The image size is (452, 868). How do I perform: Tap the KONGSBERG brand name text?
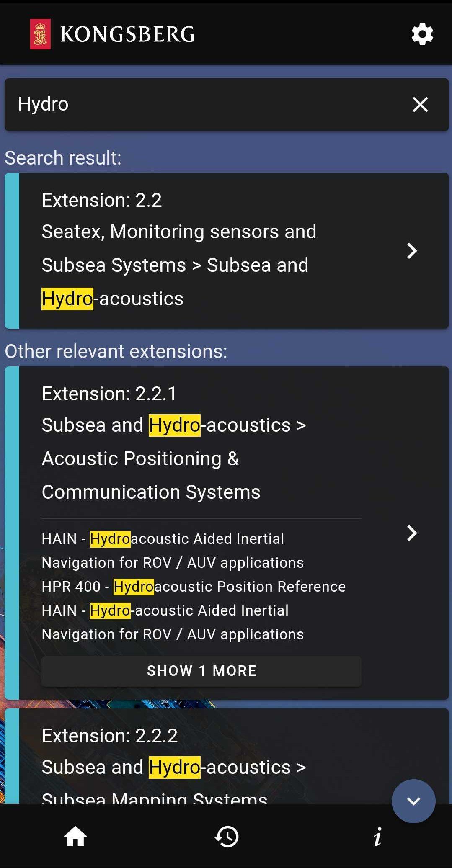point(127,34)
